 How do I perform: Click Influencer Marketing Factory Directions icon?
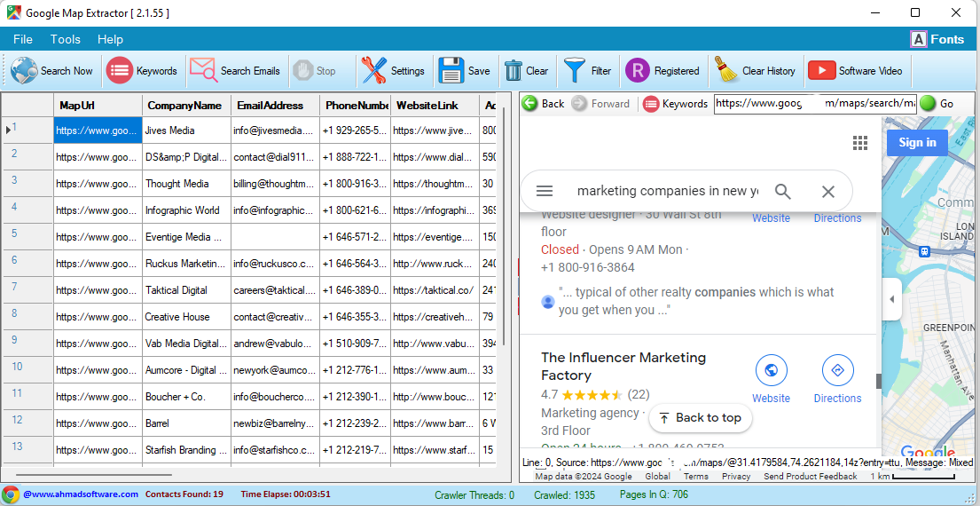pos(837,370)
